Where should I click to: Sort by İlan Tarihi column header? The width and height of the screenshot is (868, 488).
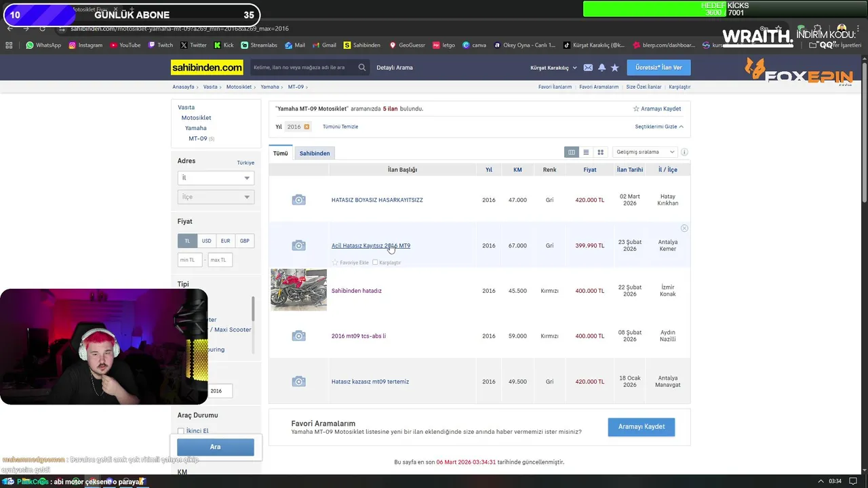point(630,169)
